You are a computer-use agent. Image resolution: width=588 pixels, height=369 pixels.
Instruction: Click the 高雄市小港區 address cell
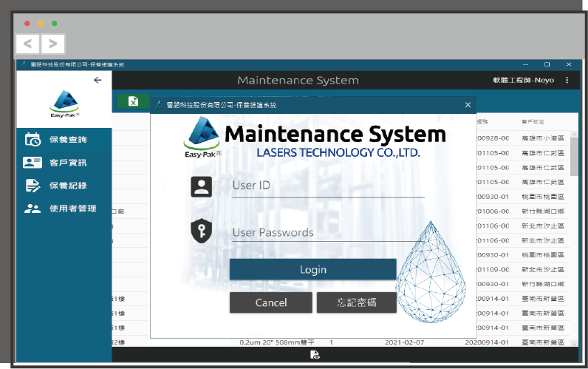(x=543, y=138)
